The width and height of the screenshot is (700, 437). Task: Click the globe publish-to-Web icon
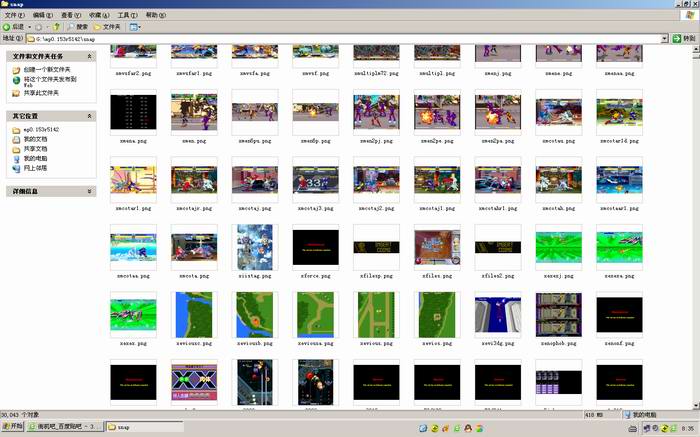[x=16, y=80]
